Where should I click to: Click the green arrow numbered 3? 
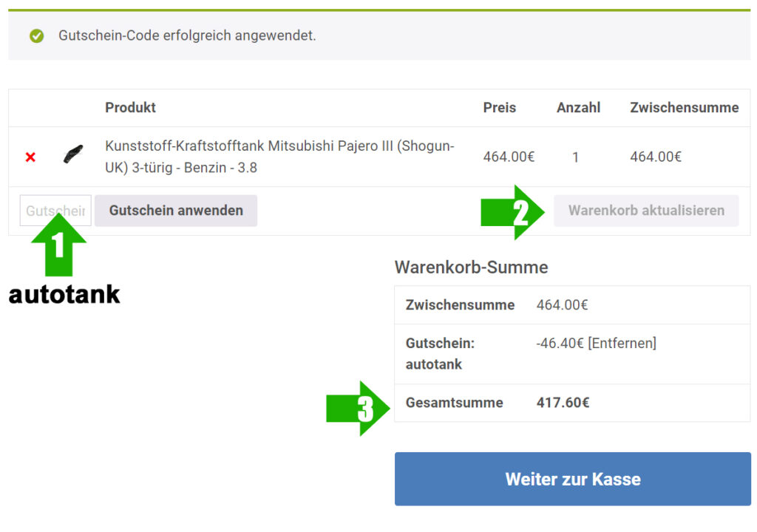(358, 409)
